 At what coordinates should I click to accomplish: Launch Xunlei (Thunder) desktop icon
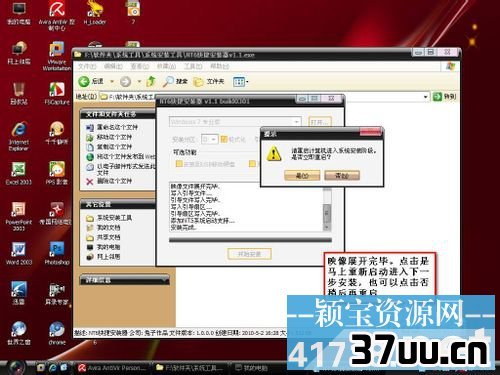click(19, 293)
